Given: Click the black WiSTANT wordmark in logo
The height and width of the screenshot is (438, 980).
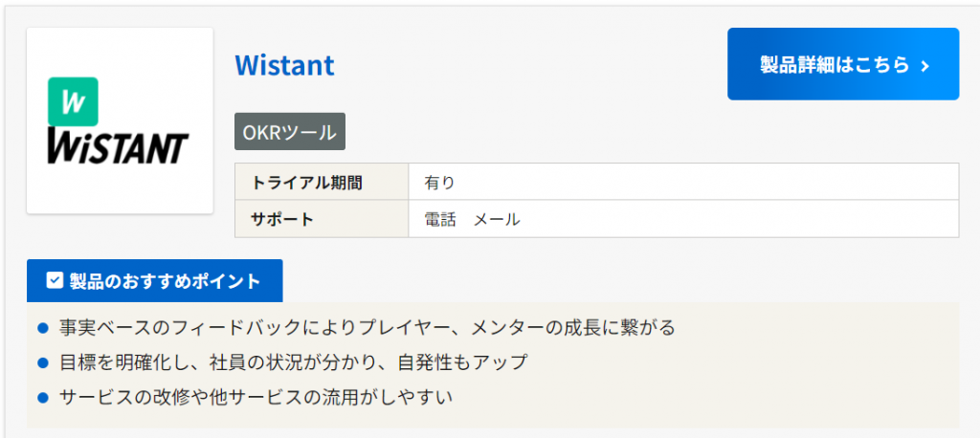Looking at the screenshot, I should (x=119, y=149).
